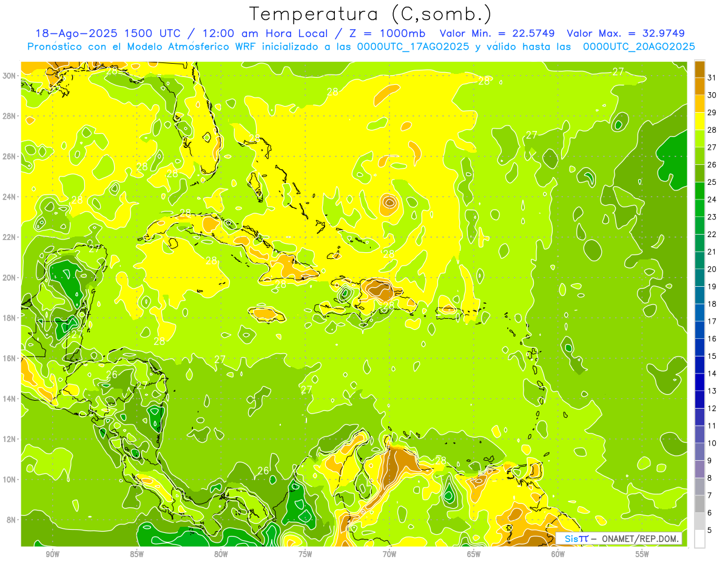Image resolution: width=728 pixels, height=562 pixels.
Task: Click the value 9 on the color scale
Action: [x=710, y=461]
